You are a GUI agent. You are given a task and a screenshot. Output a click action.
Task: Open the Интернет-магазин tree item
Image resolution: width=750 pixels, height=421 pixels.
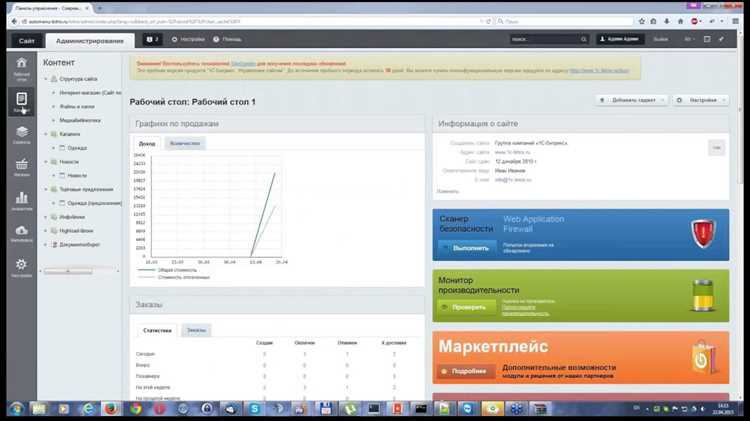tap(90, 93)
